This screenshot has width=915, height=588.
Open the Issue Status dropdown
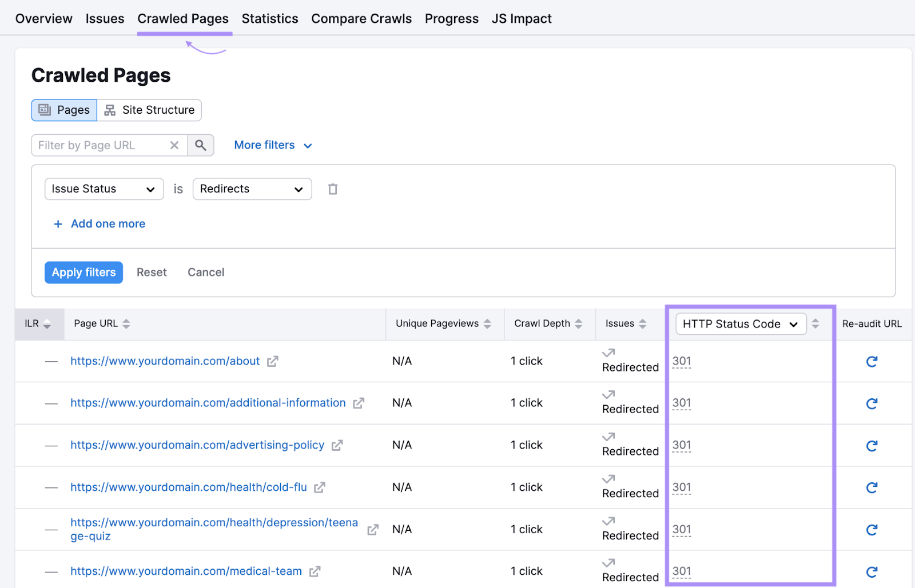tap(104, 189)
